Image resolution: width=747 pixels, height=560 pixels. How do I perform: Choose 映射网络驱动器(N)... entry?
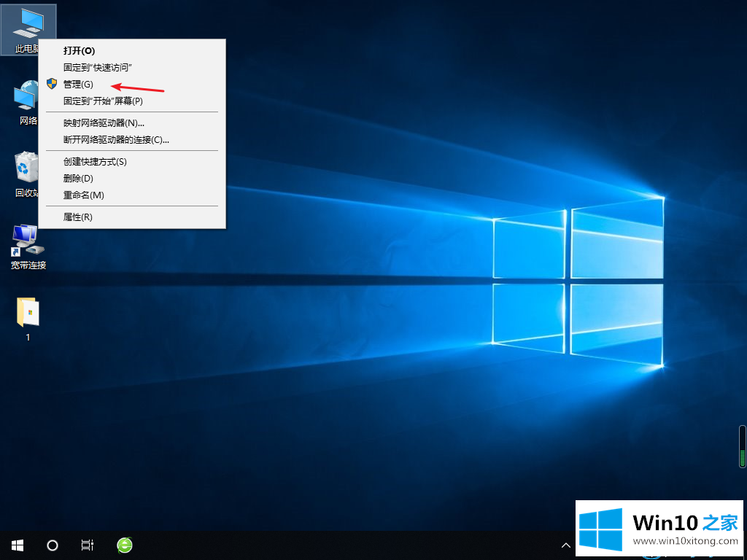[x=132, y=122]
